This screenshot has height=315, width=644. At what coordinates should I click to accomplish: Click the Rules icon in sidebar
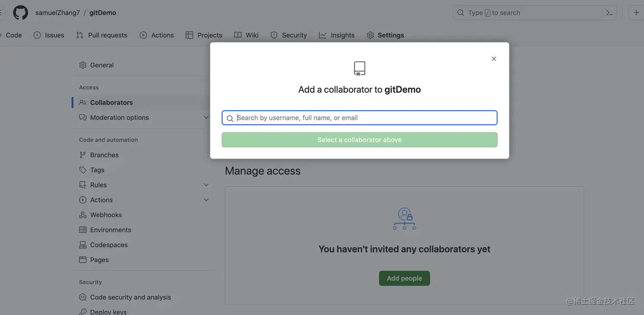[x=83, y=185]
